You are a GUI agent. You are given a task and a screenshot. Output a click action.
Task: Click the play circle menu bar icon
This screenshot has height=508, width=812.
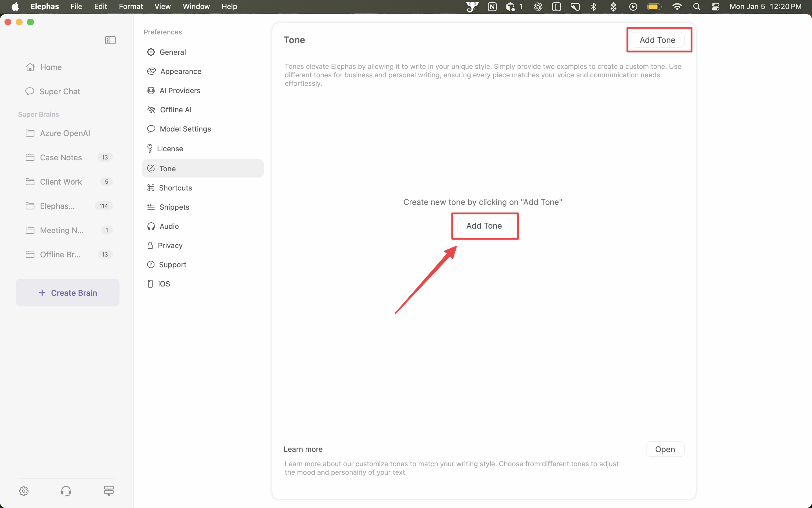click(x=633, y=6)
